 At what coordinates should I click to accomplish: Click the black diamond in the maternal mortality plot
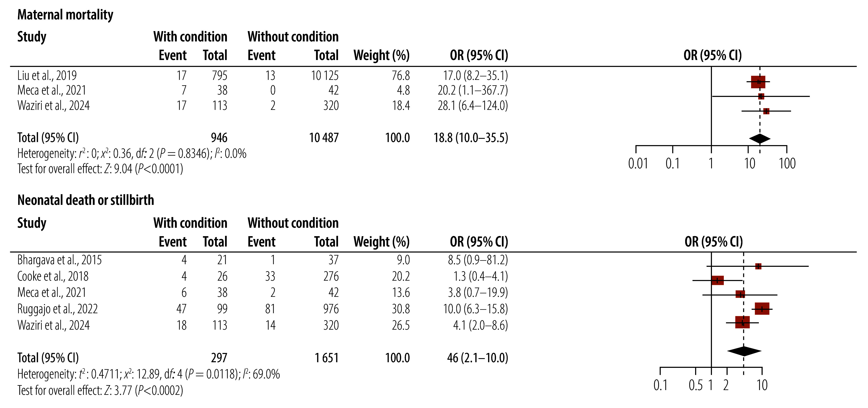tap(759, 138)
